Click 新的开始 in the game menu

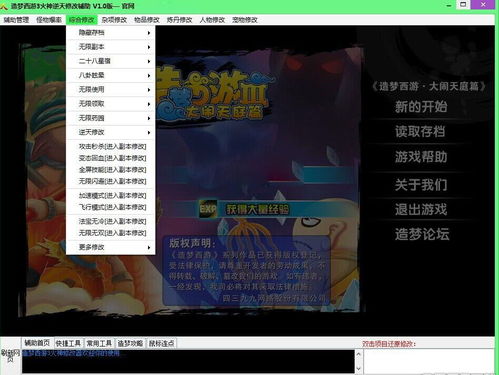pyautogui.click(x=421, y=107)
